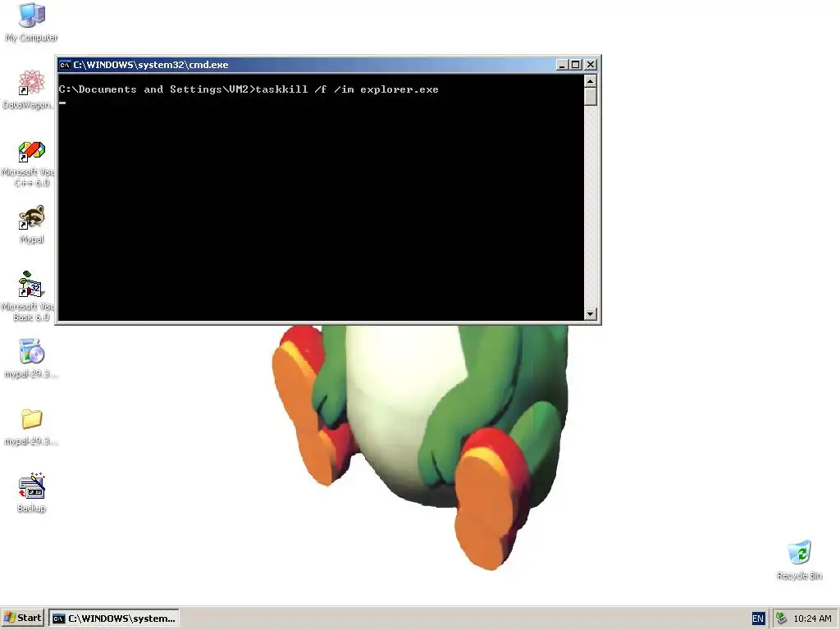This screenshot has height=630, width=840.
Task: Open the Start menu
Action: (22, 619)
